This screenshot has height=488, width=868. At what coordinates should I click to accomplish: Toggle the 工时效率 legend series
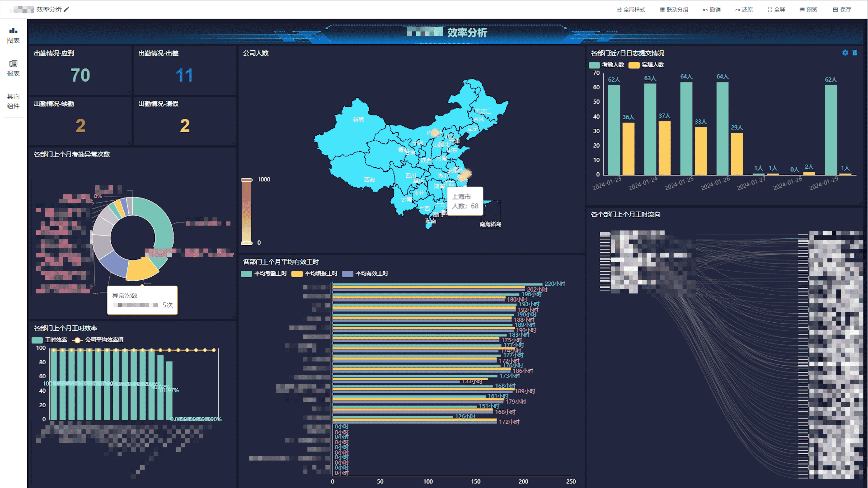(50, 340)
